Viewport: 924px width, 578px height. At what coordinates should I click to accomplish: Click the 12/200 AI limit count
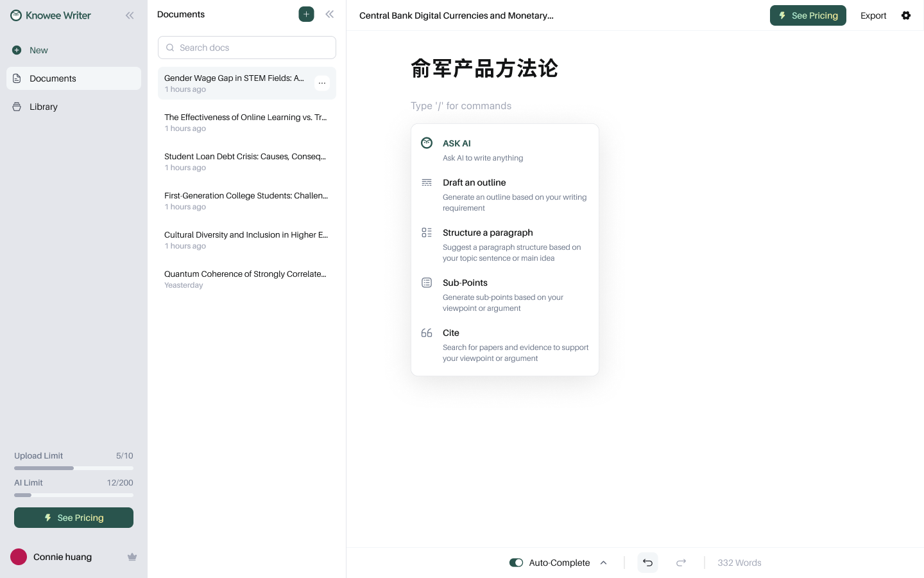(120, 482)
